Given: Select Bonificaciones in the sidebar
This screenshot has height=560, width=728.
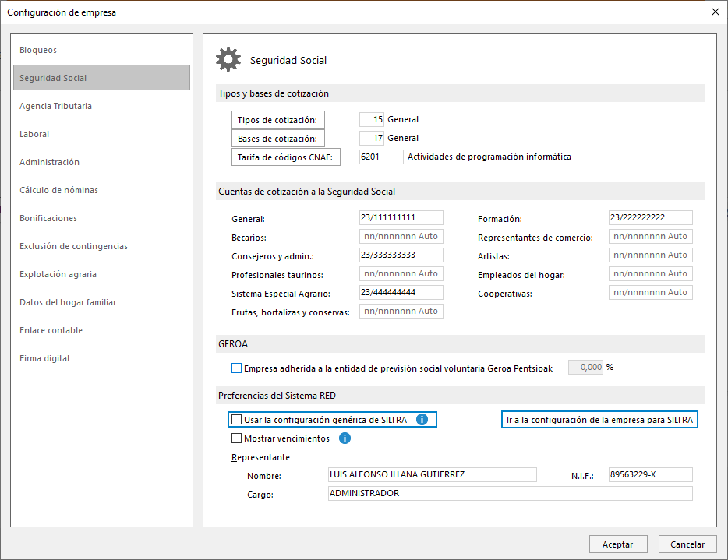Looking at the screenshot, I should click(48, 218).
